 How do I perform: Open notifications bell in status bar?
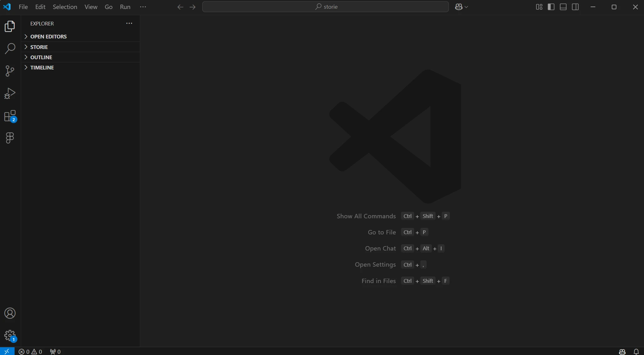click(636, 351)
